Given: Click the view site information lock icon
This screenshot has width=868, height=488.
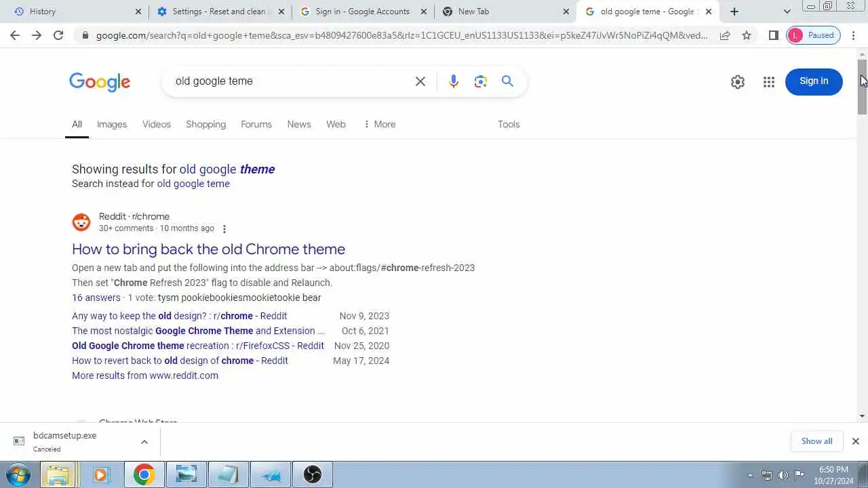Looking at the screenshot, I should 85,35.
